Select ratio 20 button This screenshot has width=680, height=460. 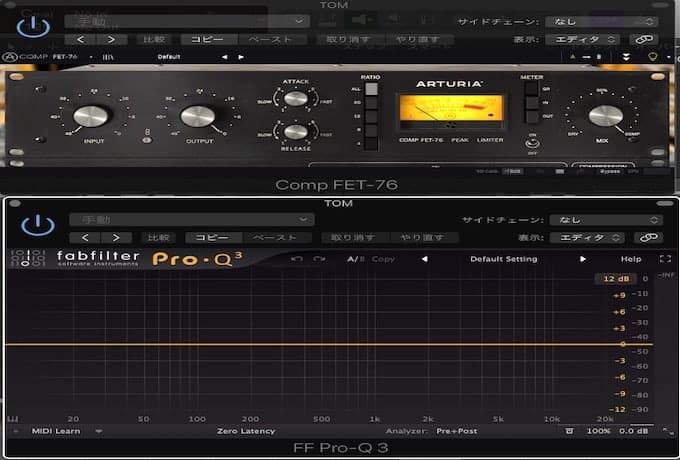[371, 103]
